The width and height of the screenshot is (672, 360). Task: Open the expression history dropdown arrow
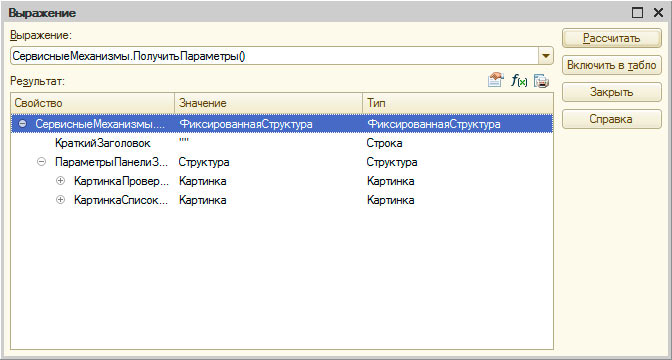(x=546, y=56)
